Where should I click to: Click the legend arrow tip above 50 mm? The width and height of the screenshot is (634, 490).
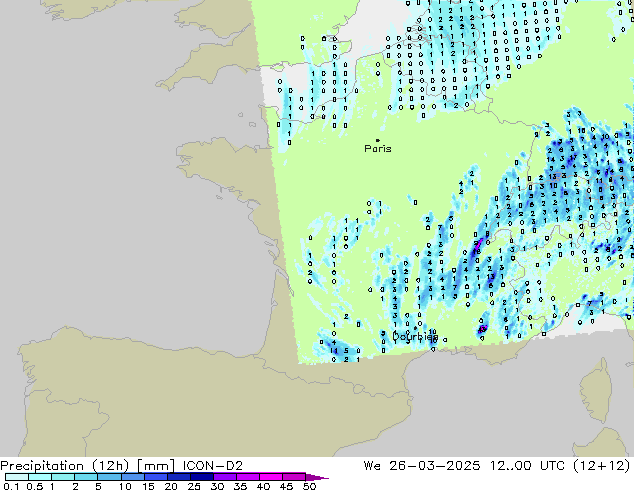click(x=317, y=477)
